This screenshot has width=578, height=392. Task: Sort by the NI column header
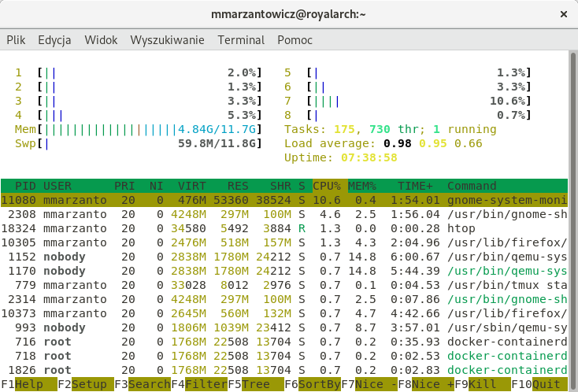point(156,186)
